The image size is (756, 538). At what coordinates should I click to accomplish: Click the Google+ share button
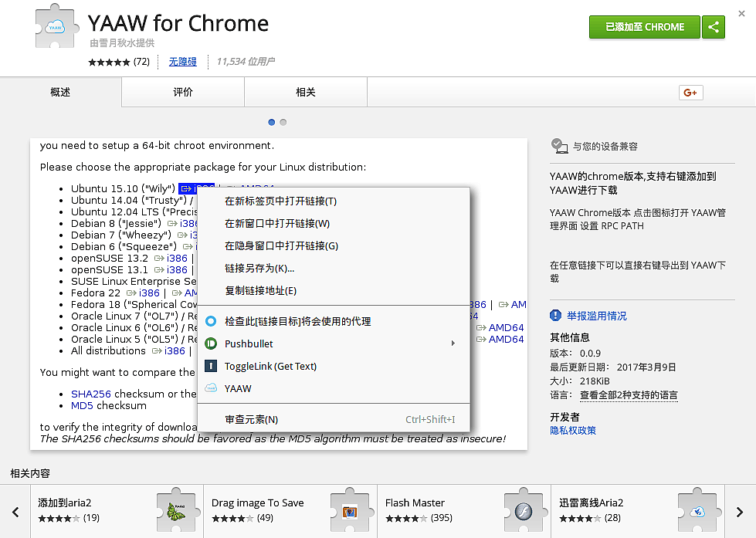click(690, 93)
